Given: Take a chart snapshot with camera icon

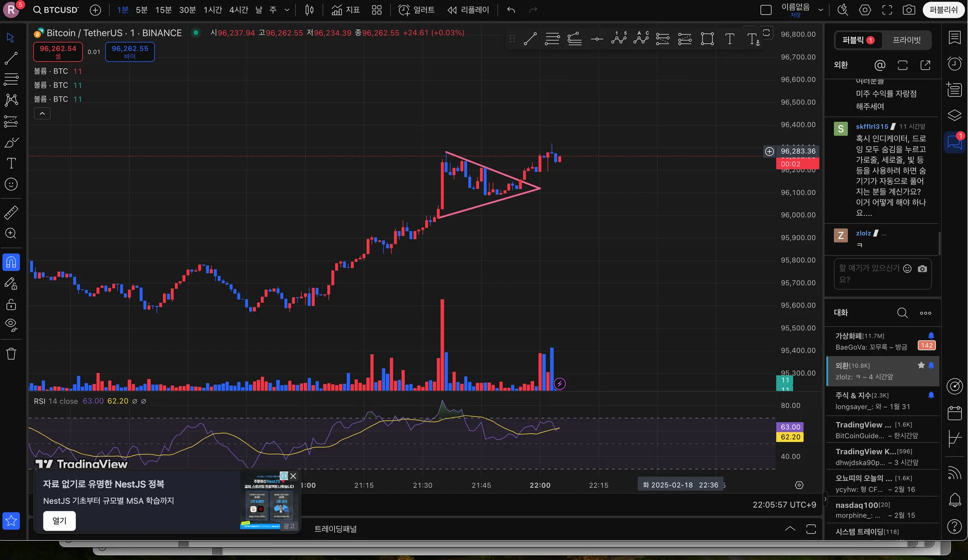Looking at the screenshot, I should [908, 10].
